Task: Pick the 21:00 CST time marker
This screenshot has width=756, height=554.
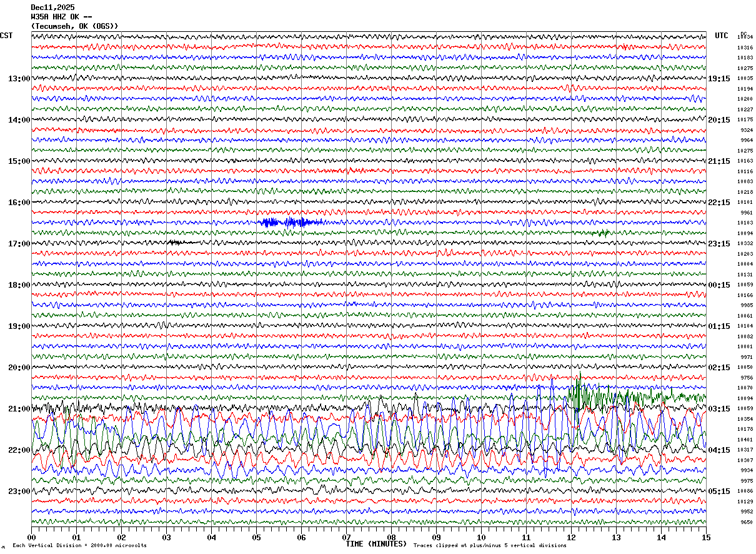Action: point(19,409)
